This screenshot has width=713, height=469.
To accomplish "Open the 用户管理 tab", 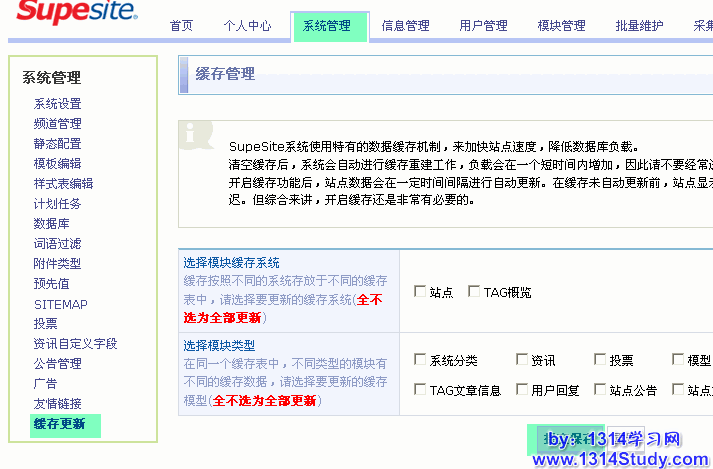I will 483,26.
